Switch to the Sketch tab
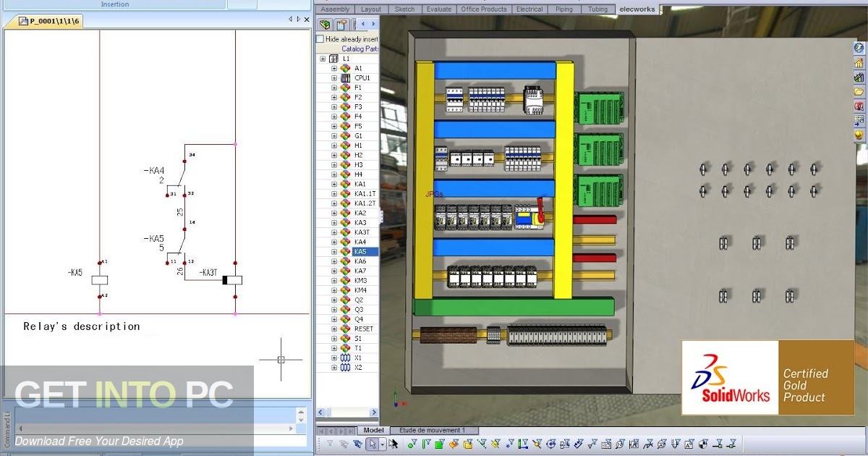The width and height of the screenshot is (868, 456). pyautogui.click(x=405, y=9)
